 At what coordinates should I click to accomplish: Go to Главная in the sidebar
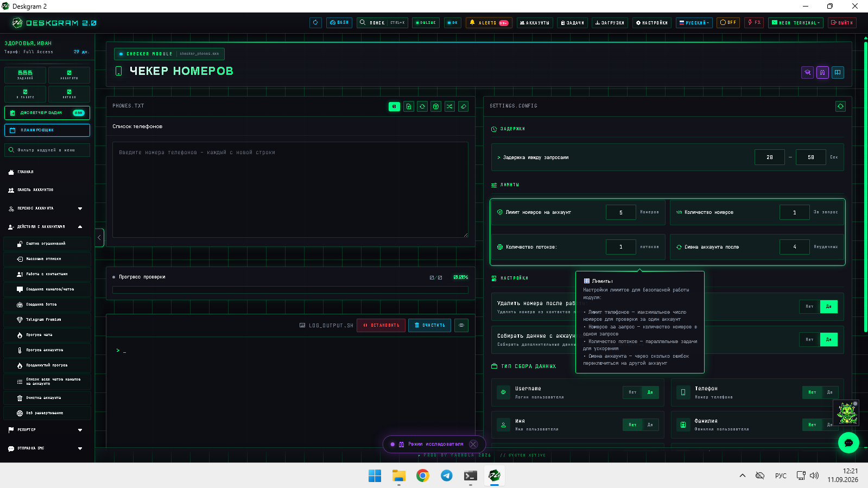coord(46,172)
